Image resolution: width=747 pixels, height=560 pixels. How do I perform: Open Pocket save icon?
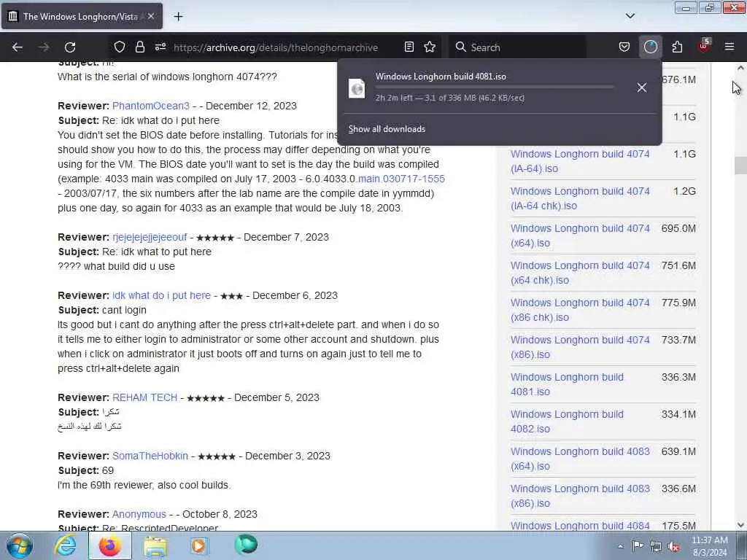624,47
